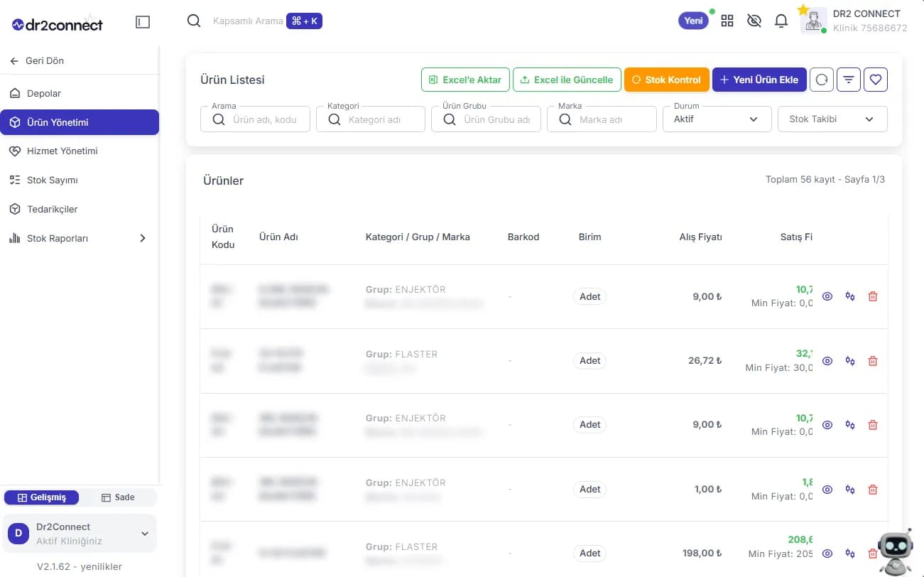Viewport: 924px width, 577px height.
Task: Open the Durum dropdown showing Aktif
Action: point(717,119)
